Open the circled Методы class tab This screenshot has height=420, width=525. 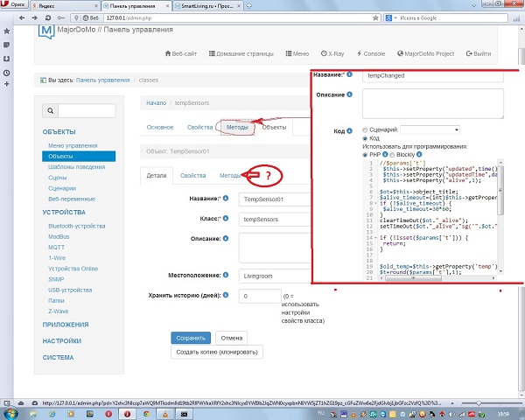click(236, 127)
